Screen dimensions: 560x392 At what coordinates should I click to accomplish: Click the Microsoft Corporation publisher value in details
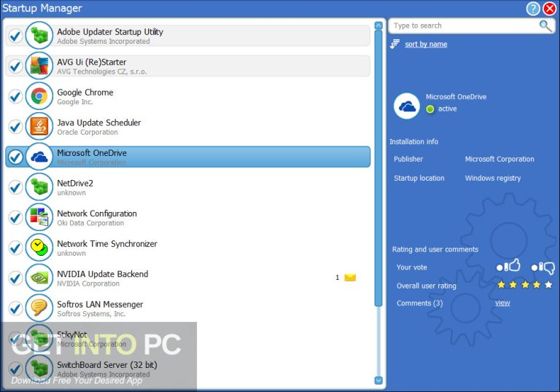499,160
